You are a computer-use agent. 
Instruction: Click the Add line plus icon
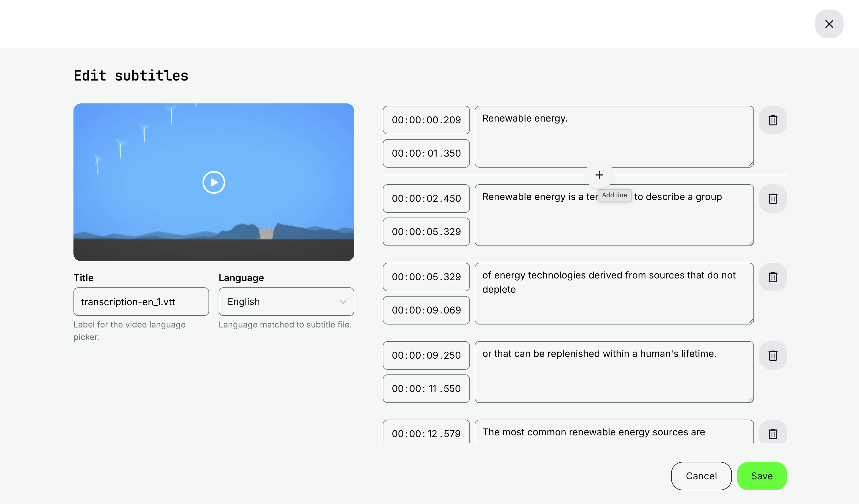coord(599,175)
